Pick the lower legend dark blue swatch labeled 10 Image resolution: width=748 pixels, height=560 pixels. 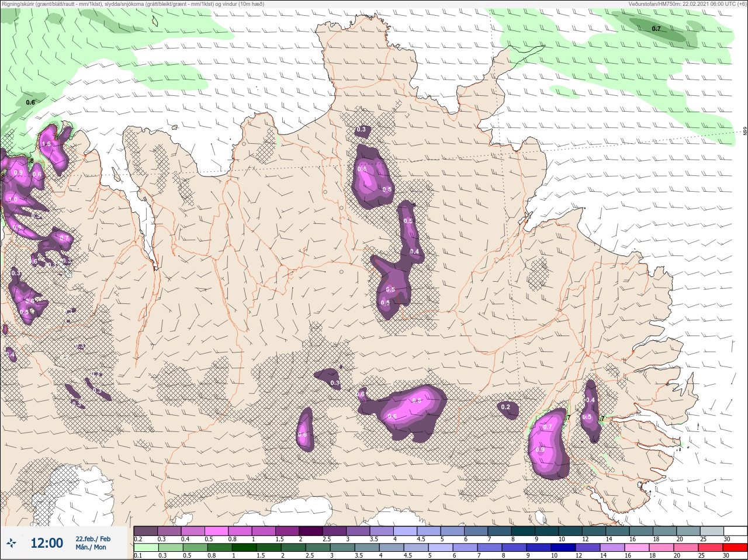[563, 548]
